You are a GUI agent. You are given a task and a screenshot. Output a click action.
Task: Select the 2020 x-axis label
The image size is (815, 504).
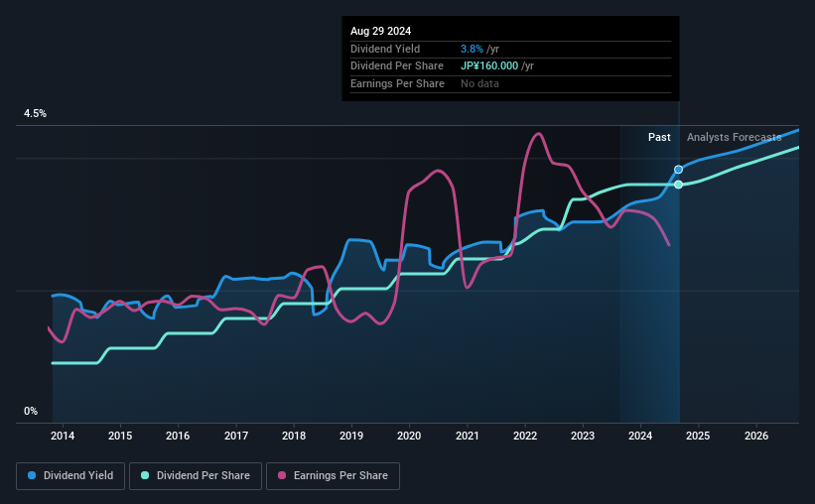click(x=409, y=436)
